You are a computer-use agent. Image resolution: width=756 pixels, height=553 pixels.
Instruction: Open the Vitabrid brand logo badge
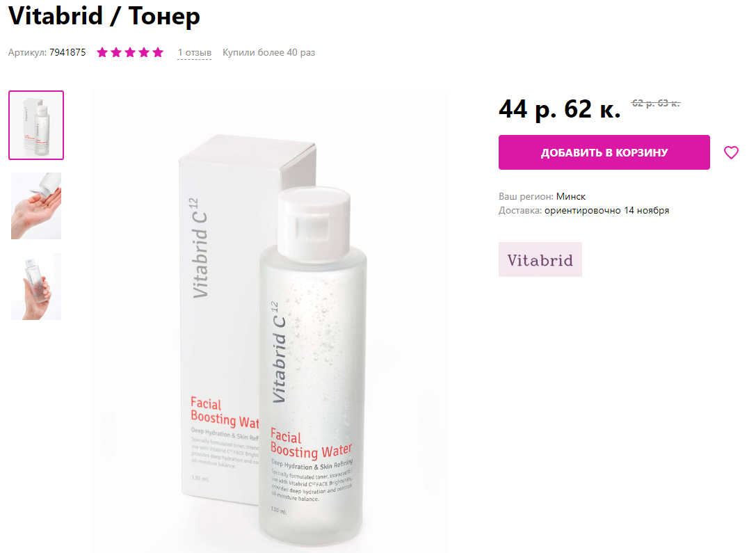[x=540, y=259]
